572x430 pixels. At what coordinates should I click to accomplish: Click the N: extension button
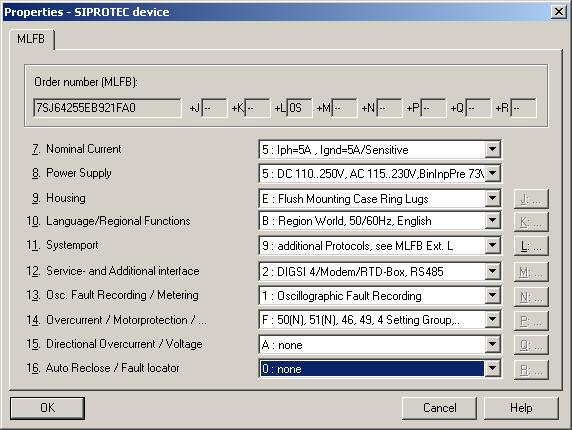[531, 297]
